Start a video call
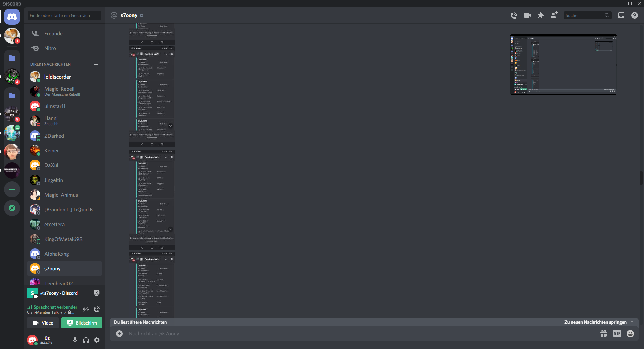Screen dimensions: 644x349 click(x=527, y=15)
